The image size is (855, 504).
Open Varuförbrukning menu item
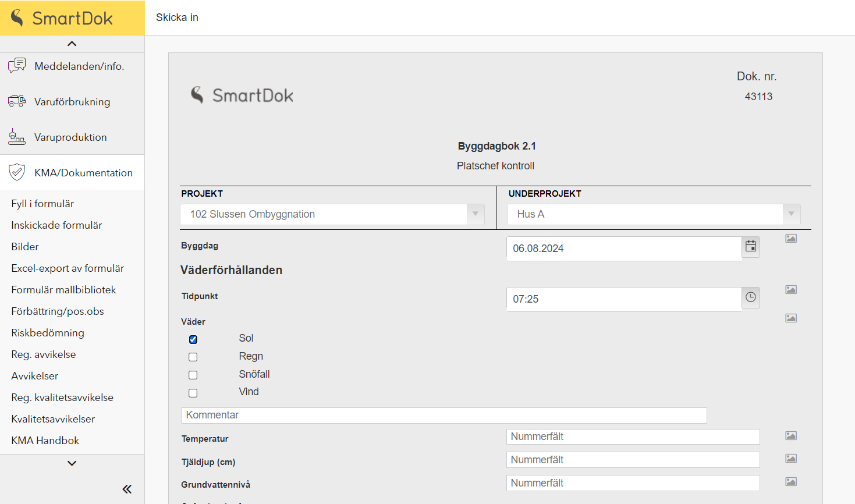tap(72, 101)
